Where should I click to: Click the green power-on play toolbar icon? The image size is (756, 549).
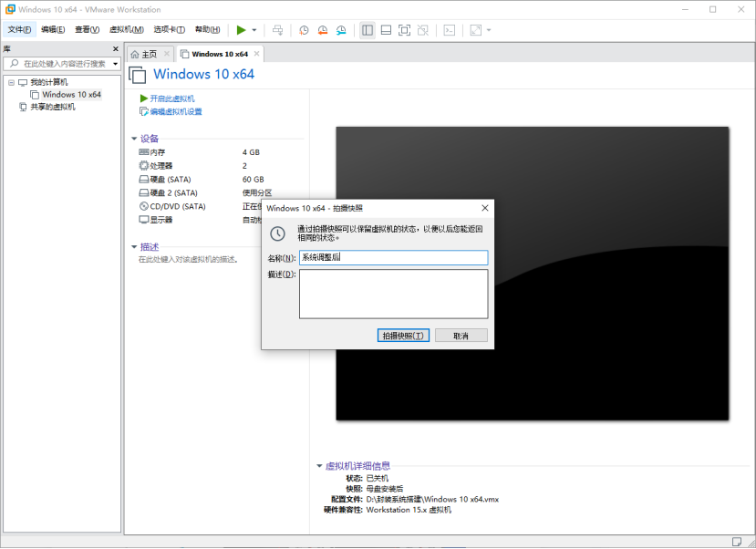(241, 30)
